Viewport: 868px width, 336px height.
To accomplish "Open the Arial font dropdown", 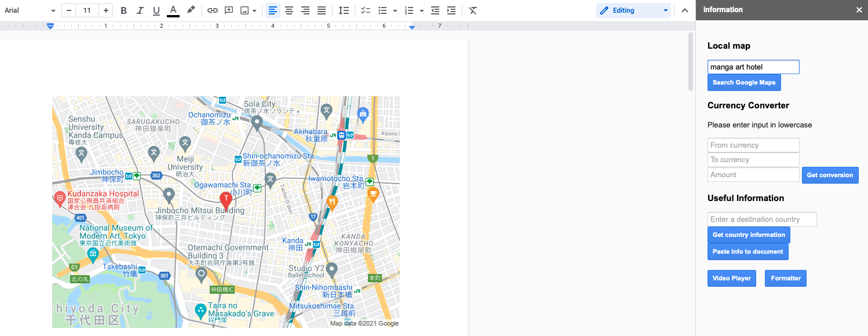I will click(x=30, y=10).
